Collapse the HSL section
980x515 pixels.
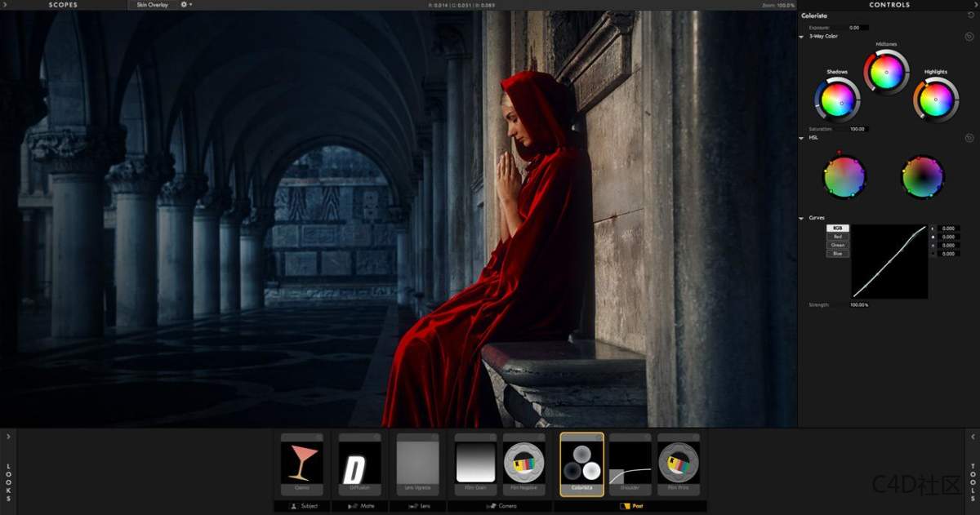[x=803, y=137]
